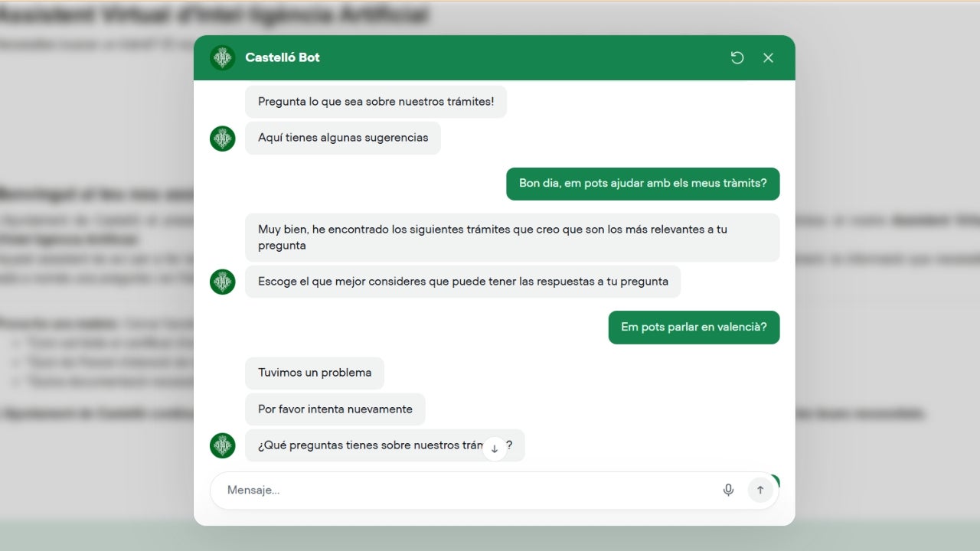Click bot avatar beside "¿Qué preguntas tienes" message
Image resolution: width=980 pixels, height=551 pixels.
tap(223, 445)
